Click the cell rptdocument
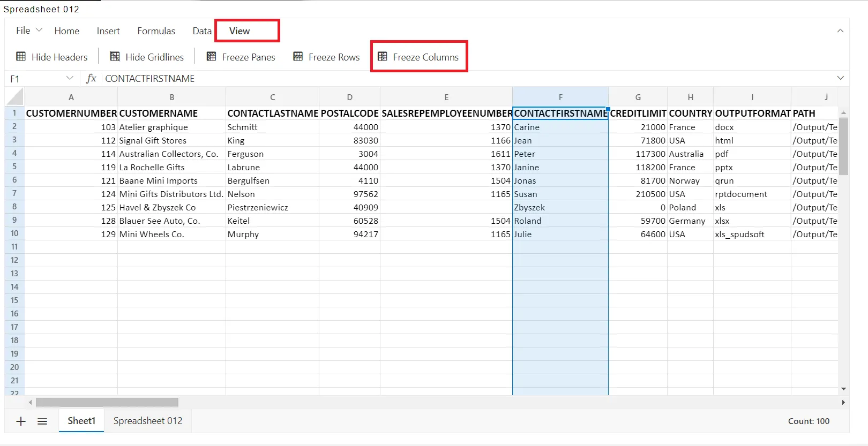This screenshot has width=868, height=446. (x=752, y=194)
